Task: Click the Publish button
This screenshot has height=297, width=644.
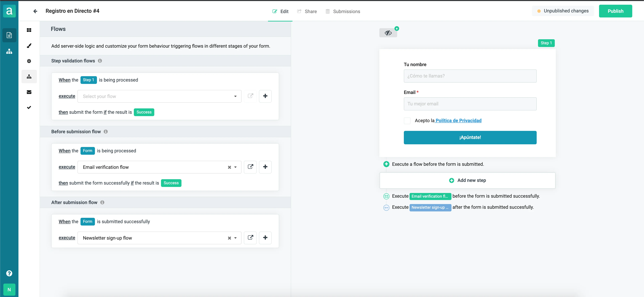Action: click(615, 11)
